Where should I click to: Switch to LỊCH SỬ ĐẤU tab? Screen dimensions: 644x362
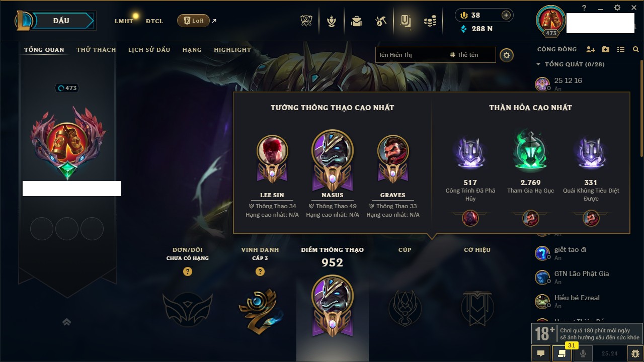click(x=149, y=50)
